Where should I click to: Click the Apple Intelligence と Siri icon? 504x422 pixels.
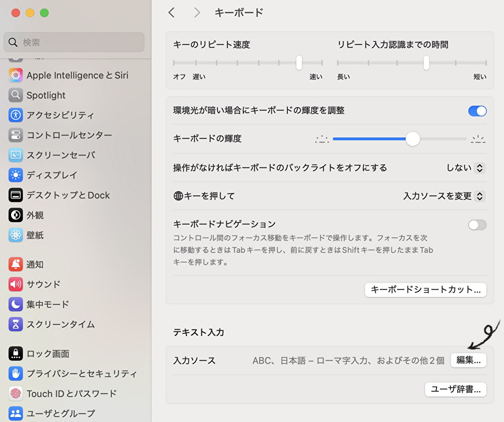(x=16, y=76)
